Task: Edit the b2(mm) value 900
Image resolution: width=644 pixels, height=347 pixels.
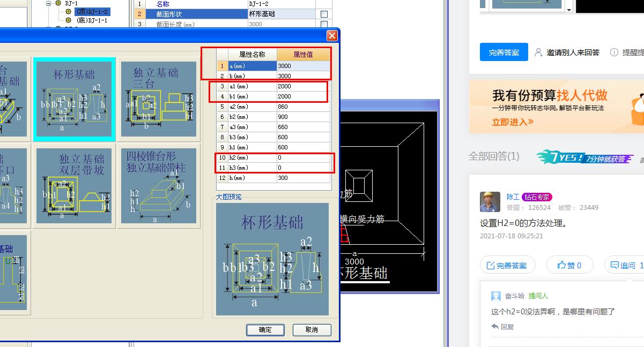Action: tap(304, 117)
